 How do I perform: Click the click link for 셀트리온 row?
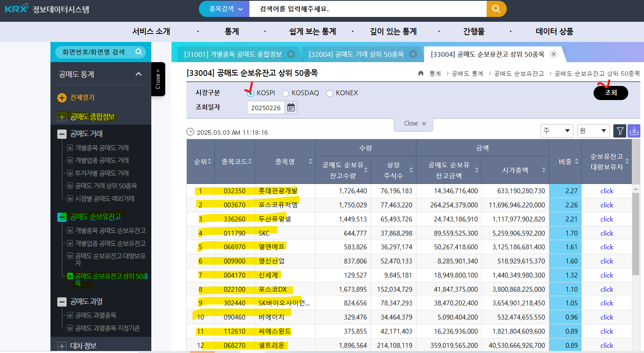(606, 345)
